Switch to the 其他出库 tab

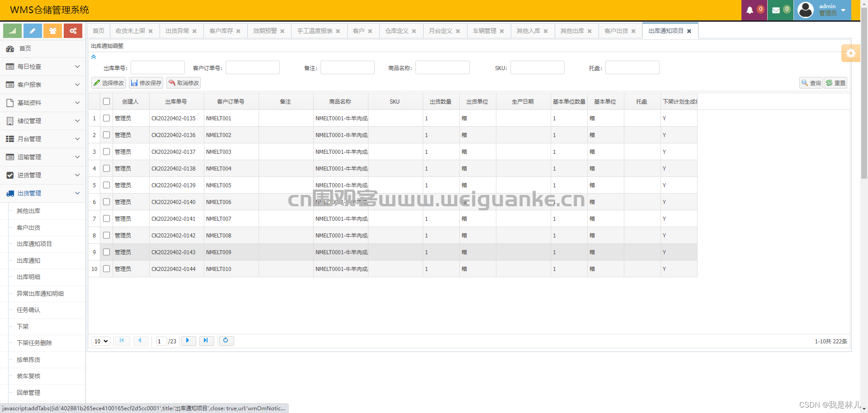(572, 31)
